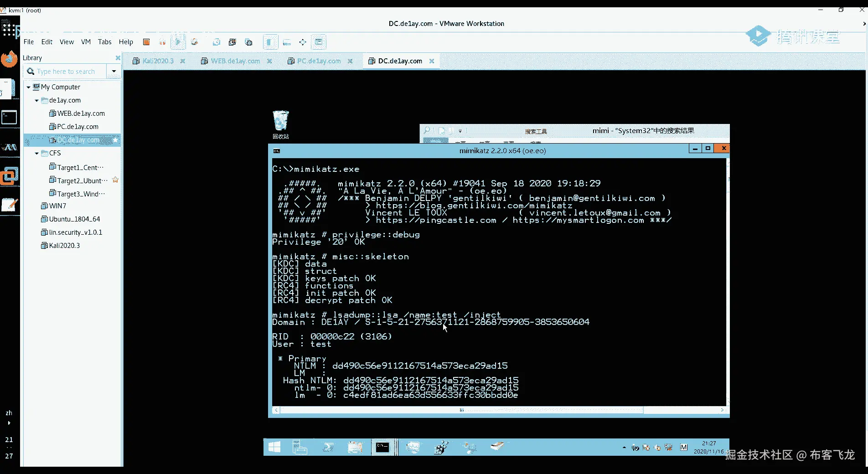Screen dimensions: 868x474
Task: Select WEB.de1ay.com in the library tree
Action: point(77,113)
